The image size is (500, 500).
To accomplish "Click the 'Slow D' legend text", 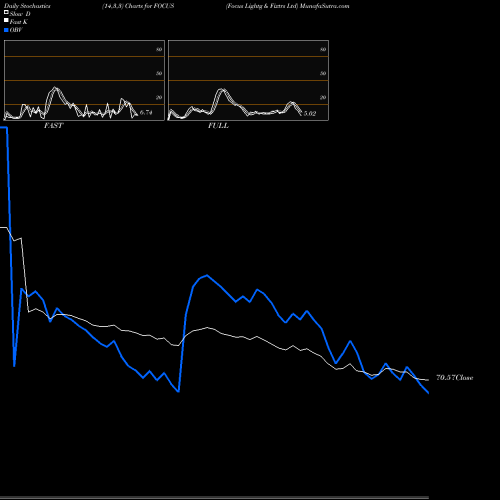I will click(20, 14).
